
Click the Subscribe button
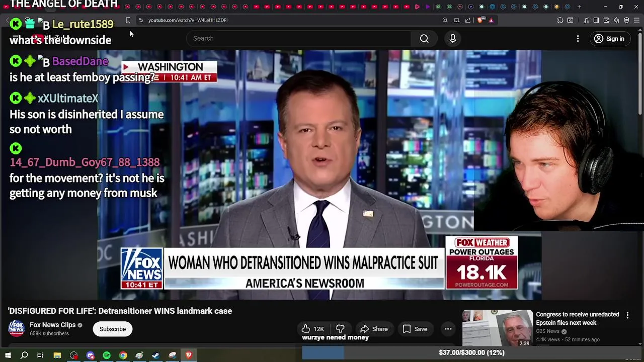(x=113, y=329)
